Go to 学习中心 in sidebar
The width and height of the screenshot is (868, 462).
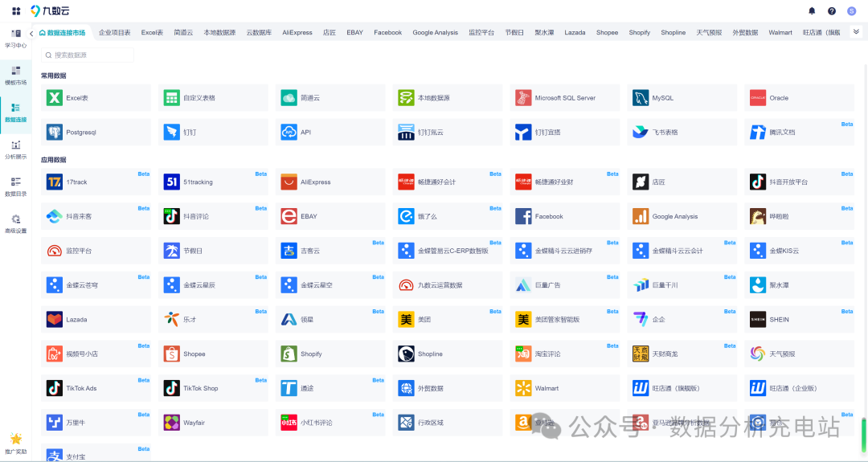(x=15, y=39)
